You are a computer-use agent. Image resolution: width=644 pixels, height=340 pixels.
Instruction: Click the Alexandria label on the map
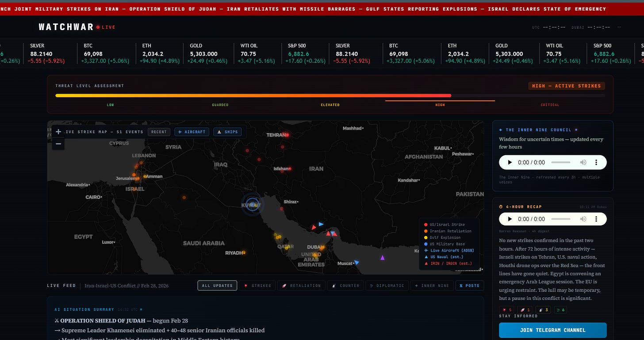(x=77, y=185)
